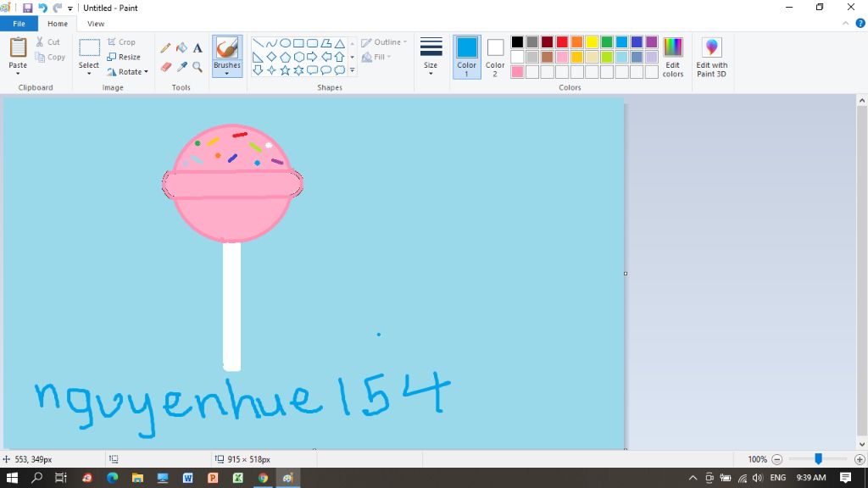Open the Action Center notifications
868x488 pixels.
pyautogui.click(x=845, y=478)
